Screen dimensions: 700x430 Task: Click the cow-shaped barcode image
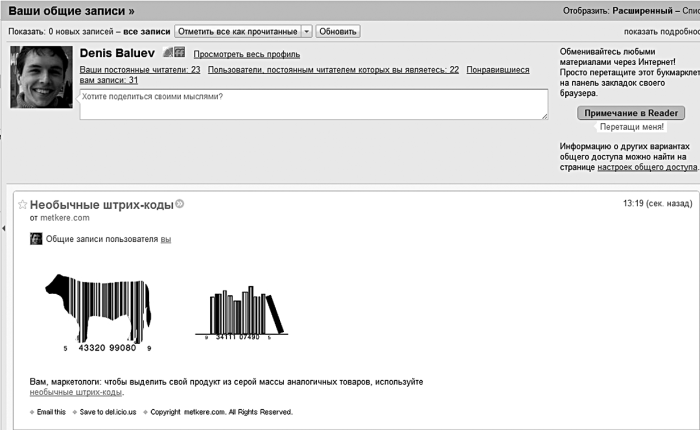99,313
